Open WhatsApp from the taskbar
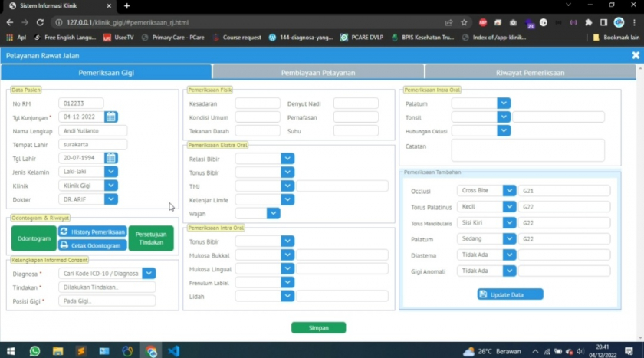Image resolution: width=644 pixels, height=358 pixels. (x=34, y=351)
